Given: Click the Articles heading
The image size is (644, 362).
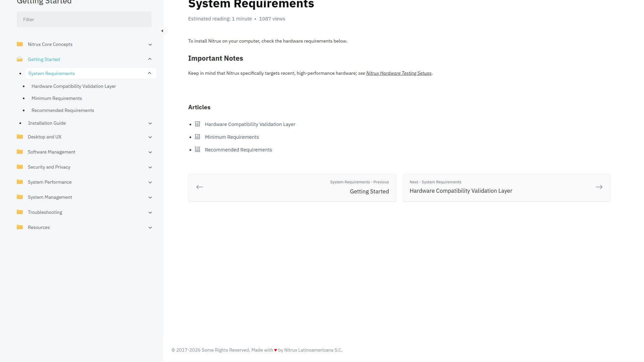Looking at the screenshot, I should click(199, 107).
